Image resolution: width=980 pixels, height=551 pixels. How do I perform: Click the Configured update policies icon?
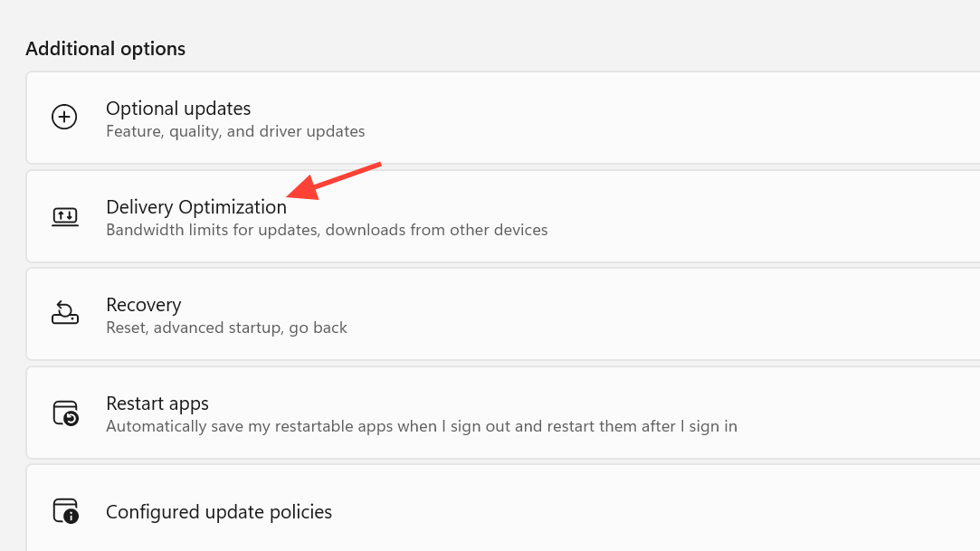(x=64, y=510)
